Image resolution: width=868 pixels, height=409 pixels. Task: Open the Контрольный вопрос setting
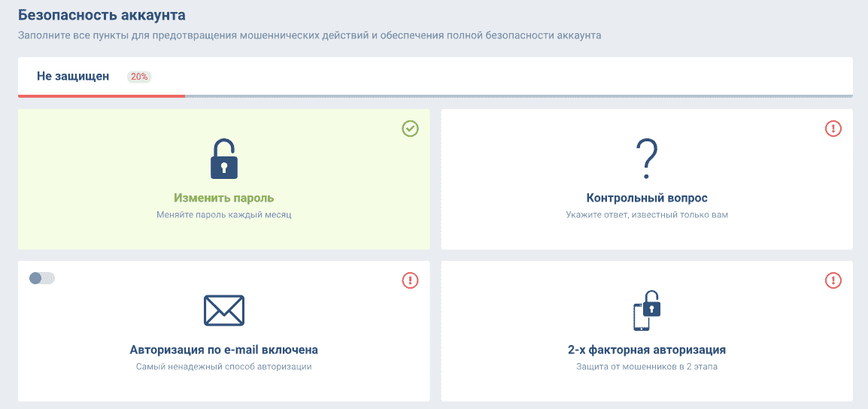coord(647,198)
